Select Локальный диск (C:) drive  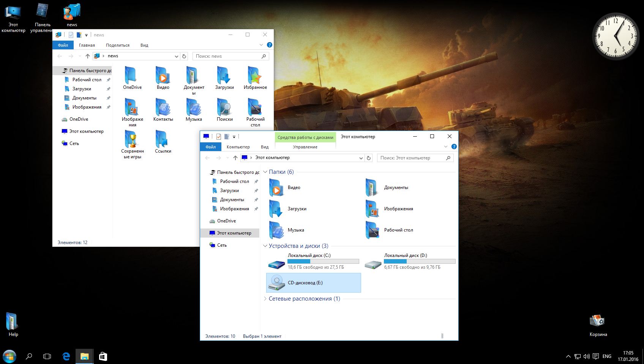314,262
